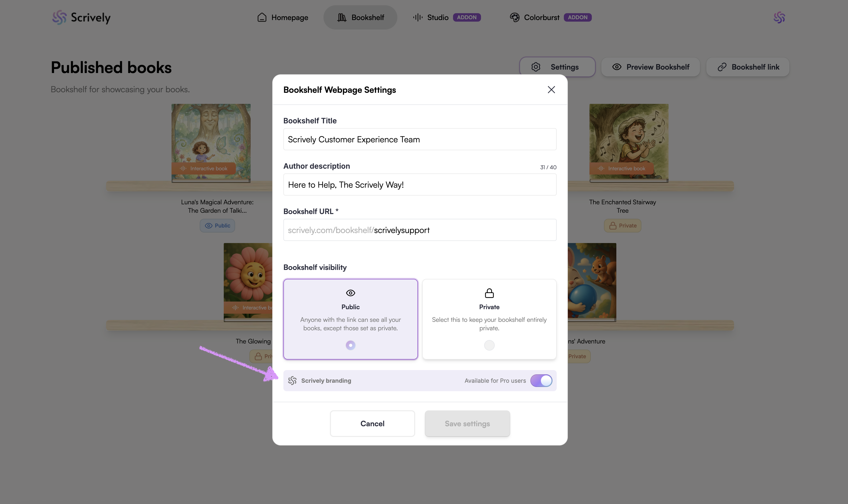The image size is (848, 504).
Task: Click the eye icon on Preview Bookshelf
Action: pos(617,67)
